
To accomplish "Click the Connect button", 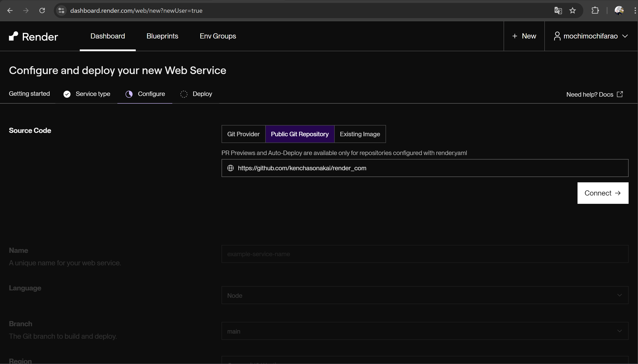I will [x=603, y=193].
